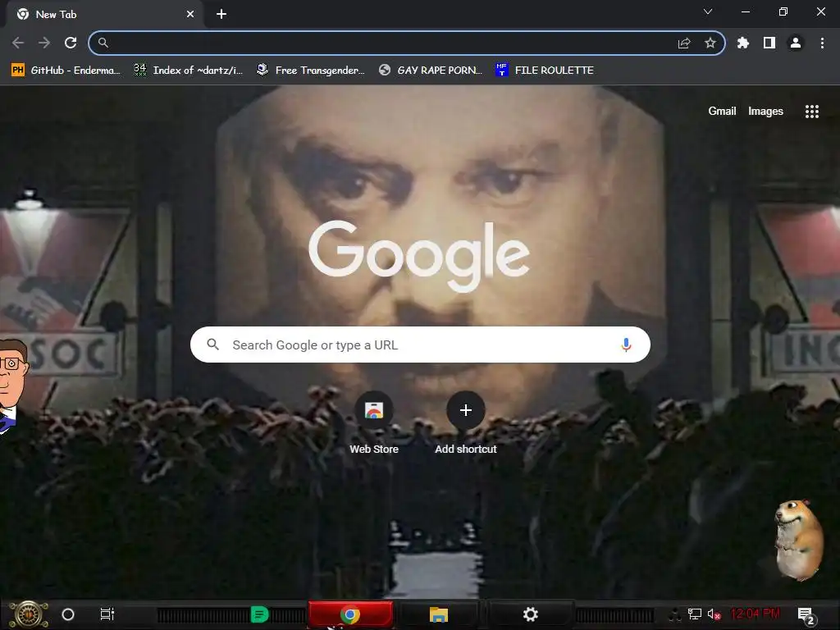
Task: Click the 12:04 PM taskbar clock
Action: pyautogui.click(x=756, y=614)
